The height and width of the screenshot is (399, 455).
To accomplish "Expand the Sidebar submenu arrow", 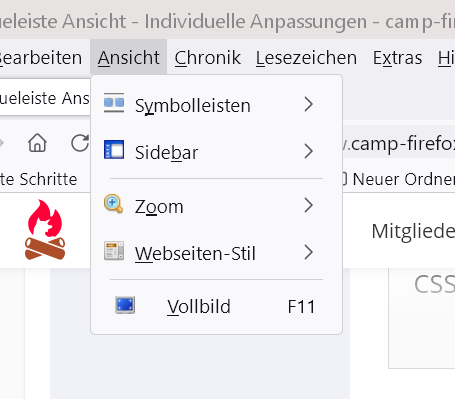I will tap(309, 151).
